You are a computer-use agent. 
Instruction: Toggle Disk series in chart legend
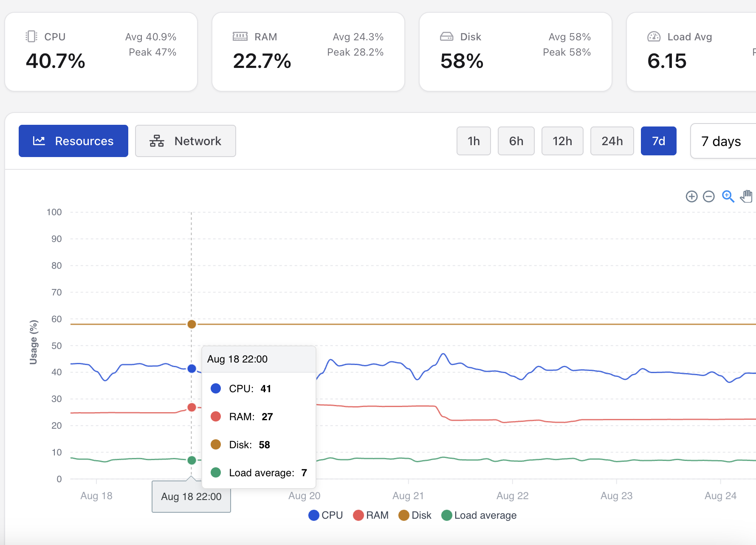click(x=415, y=515)
